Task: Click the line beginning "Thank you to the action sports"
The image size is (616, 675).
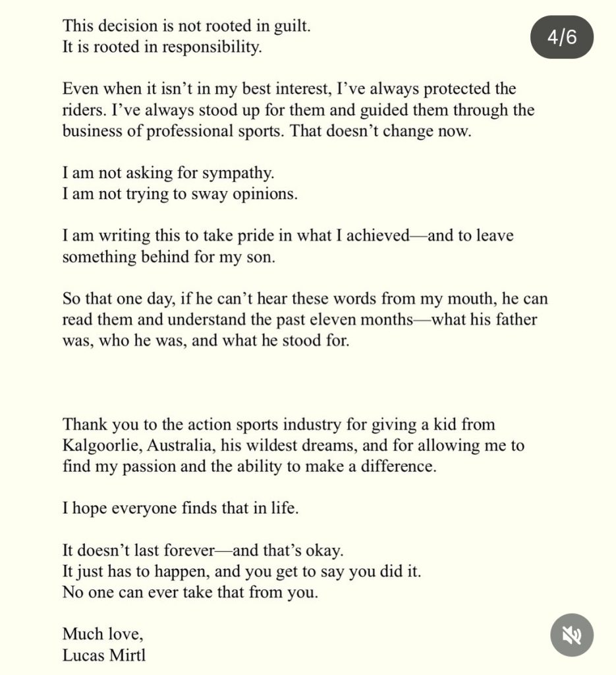Action: [x=279, y=424]
